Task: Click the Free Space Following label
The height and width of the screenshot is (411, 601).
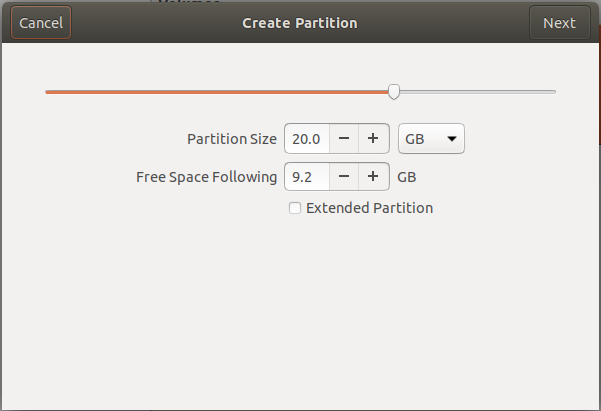Action: pyautogui.click(x=206, y=177)
